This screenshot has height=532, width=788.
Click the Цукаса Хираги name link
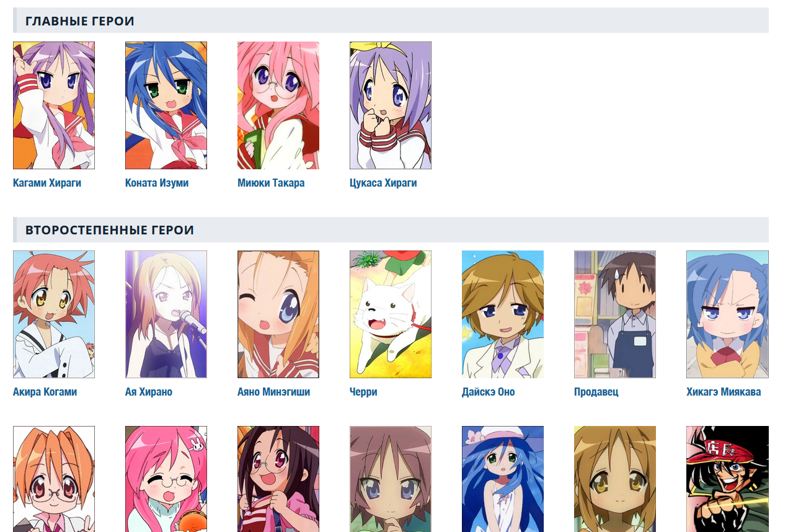(383, 183)
